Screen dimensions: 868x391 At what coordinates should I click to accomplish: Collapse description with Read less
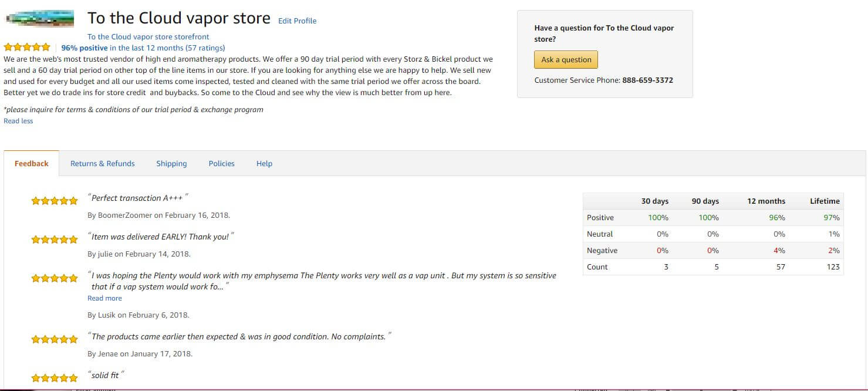18,121
